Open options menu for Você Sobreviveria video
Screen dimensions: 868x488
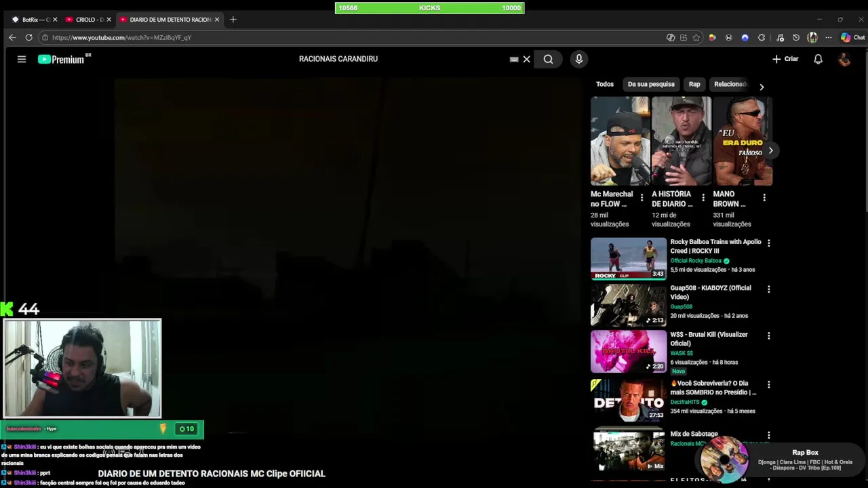768,384
